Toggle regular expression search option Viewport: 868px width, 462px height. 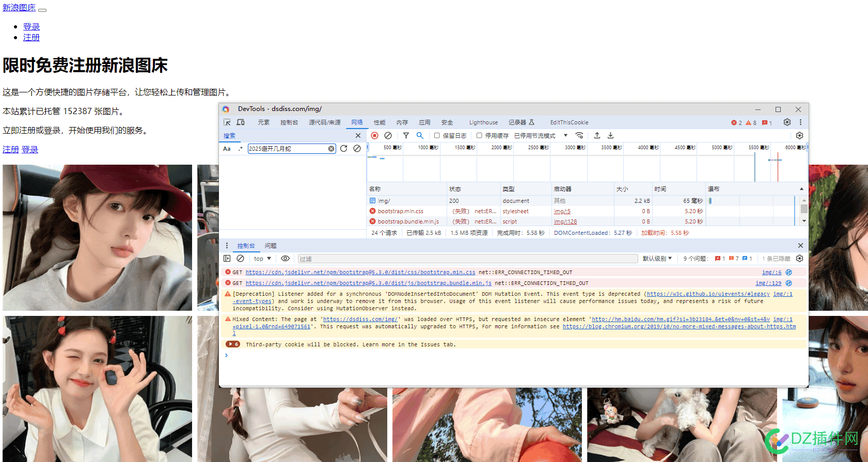point(240,149)
